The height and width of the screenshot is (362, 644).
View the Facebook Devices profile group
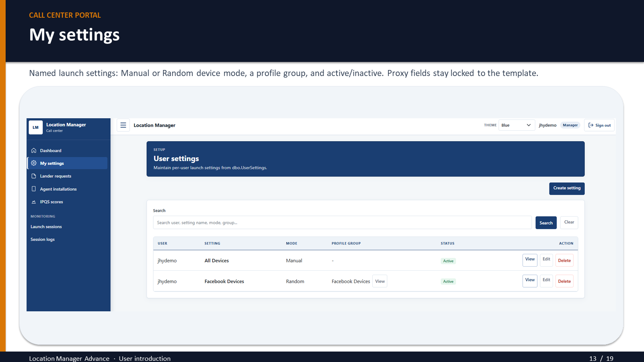(380, 281)
